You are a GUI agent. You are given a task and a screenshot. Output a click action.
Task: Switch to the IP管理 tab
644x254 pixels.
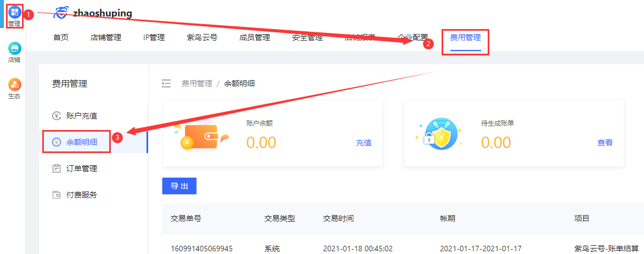[154, 38]
